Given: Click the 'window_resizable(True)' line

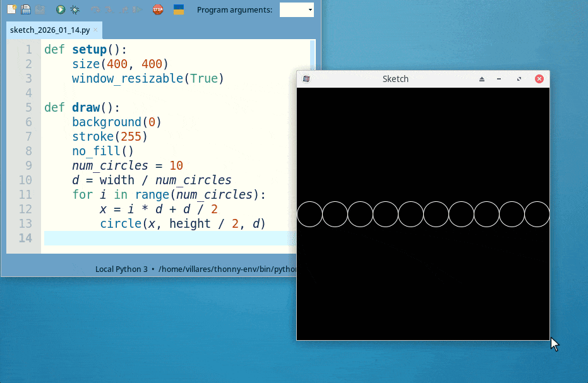Looking at the screenshot, I should [148, 78].
